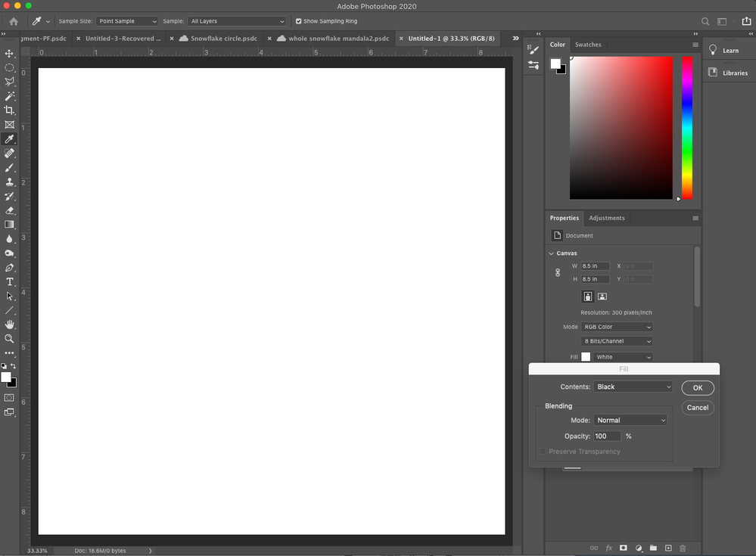Click OK in the Fill dialog
This screenshot has height=556, width=756.
[697, 387]
